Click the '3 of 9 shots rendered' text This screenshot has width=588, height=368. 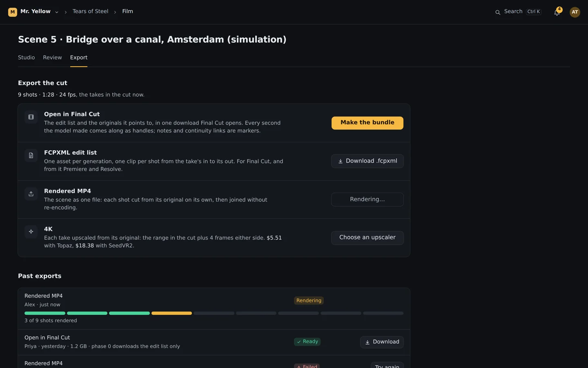[x=51, y=321]
